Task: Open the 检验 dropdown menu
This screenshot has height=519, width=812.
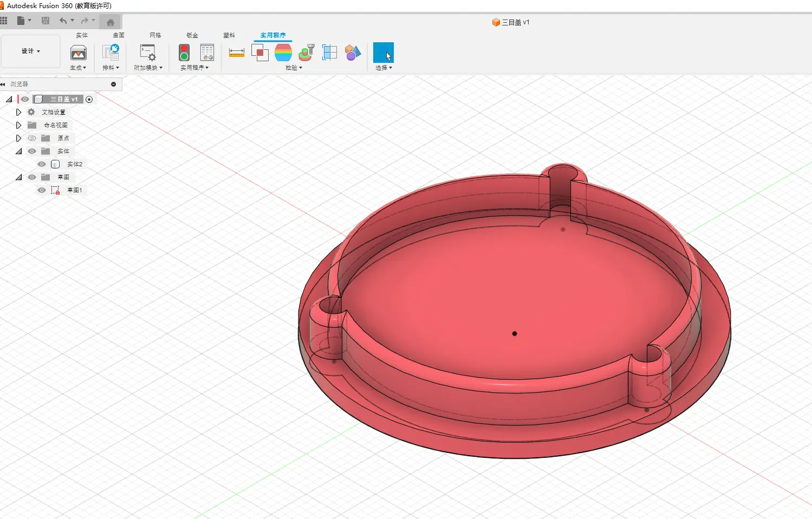Action: (294, 68)
